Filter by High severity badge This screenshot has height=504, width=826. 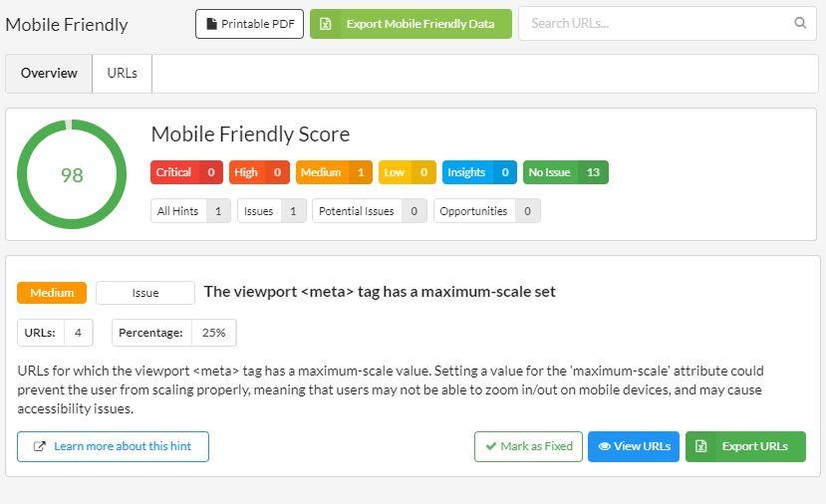pyautogui.click(x=259, y=172)
